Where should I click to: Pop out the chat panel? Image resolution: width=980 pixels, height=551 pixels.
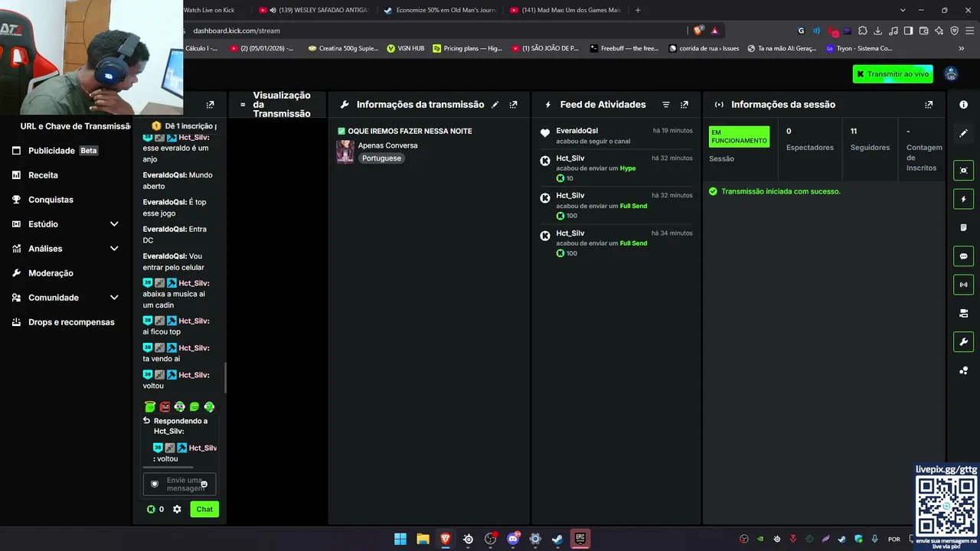[211, 105]
